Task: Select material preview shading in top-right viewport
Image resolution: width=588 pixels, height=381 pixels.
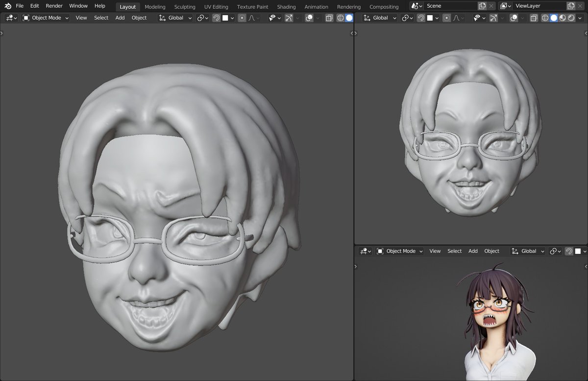Action: [x=563, y=18]
